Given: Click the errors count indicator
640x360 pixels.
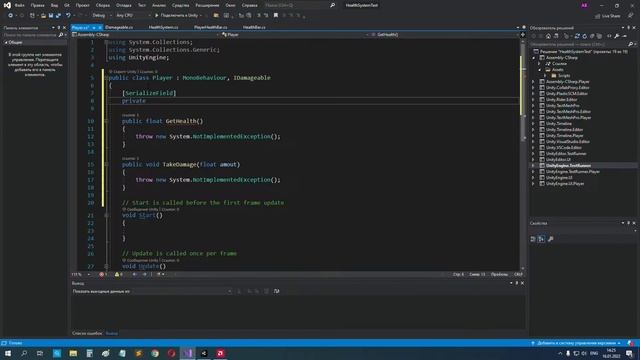Looking at the screenshot, I should [103, 274].
